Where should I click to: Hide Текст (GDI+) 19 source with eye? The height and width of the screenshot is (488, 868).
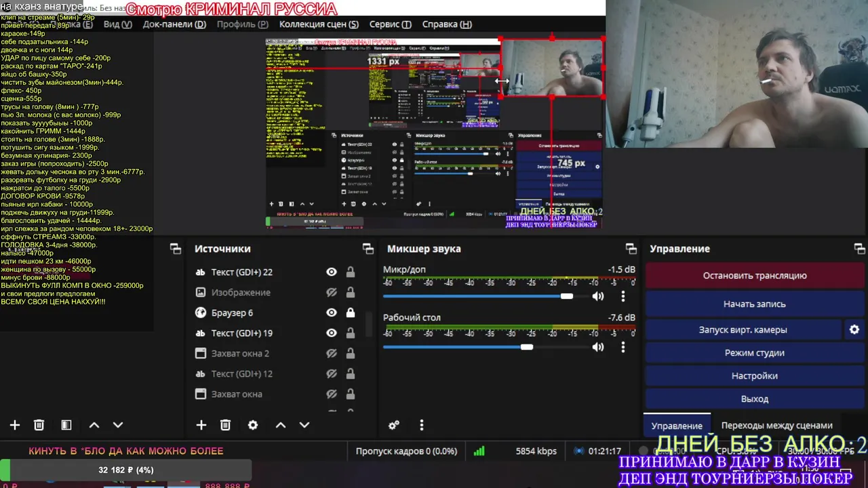[x=332, y=333]
